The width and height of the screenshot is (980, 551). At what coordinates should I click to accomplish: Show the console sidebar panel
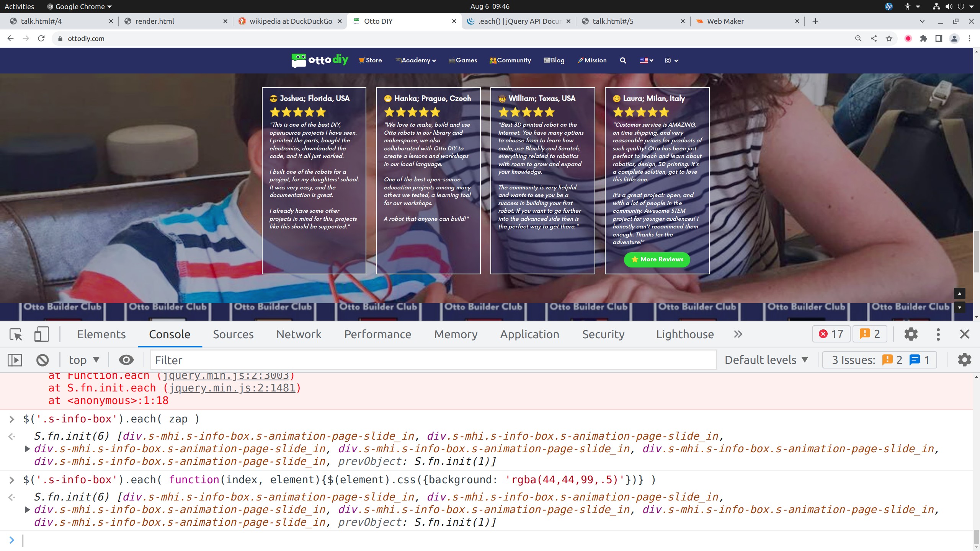(x=15, y=360)
